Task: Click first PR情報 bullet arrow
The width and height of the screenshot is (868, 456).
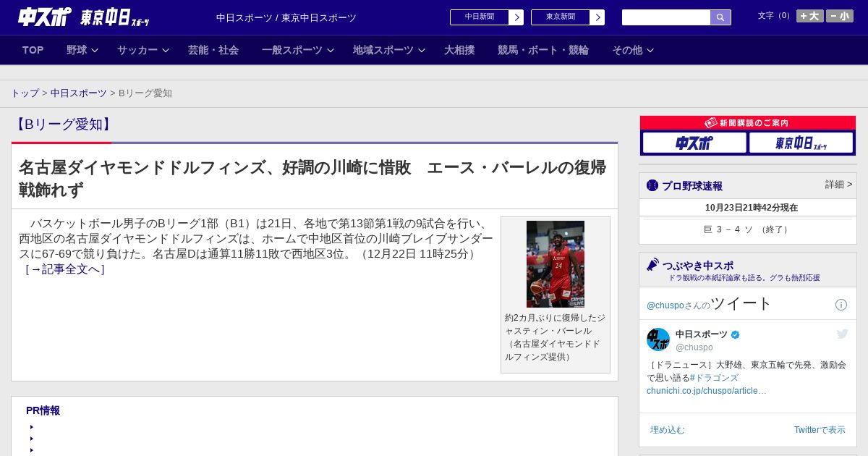Action: 32,427
